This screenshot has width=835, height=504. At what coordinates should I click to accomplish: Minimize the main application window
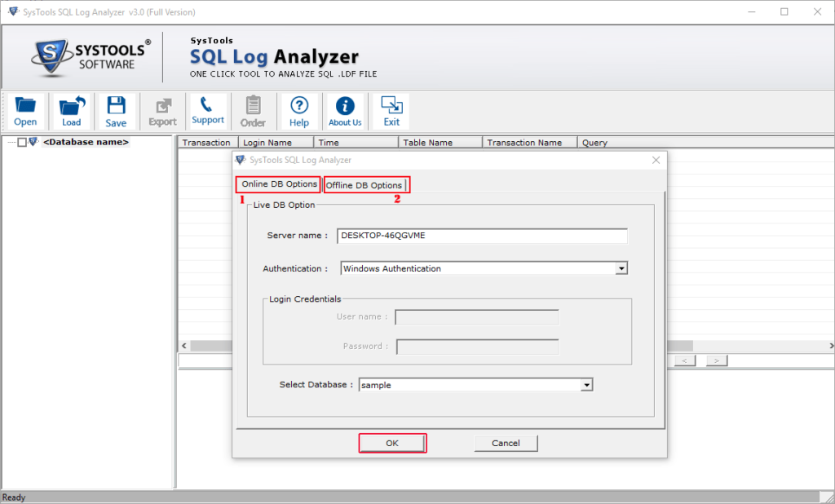click(751, 11)
